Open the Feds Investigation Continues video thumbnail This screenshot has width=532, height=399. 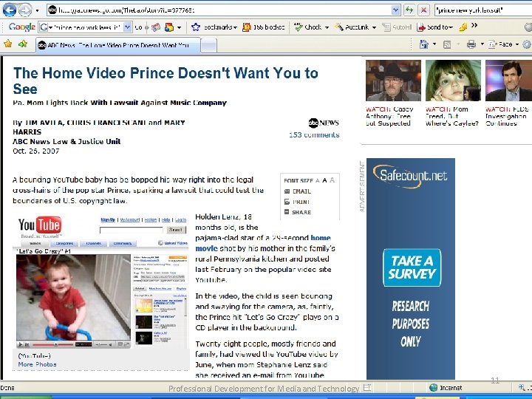coord(508,81)
